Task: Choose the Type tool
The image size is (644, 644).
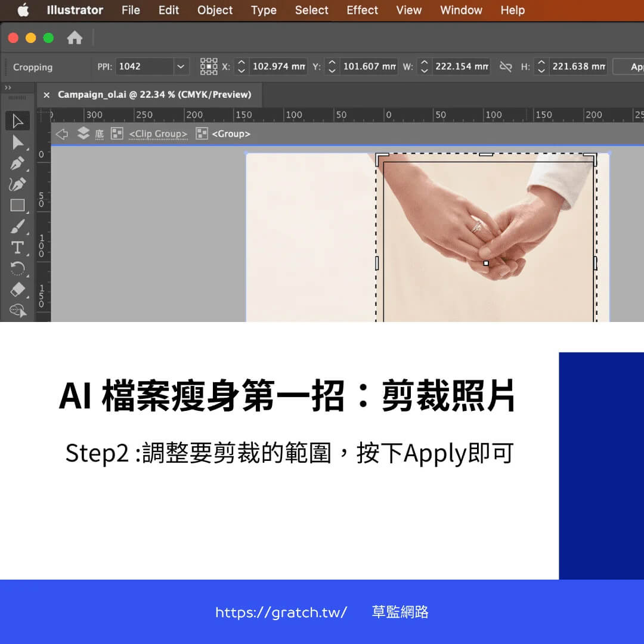Action: [18, 247]
